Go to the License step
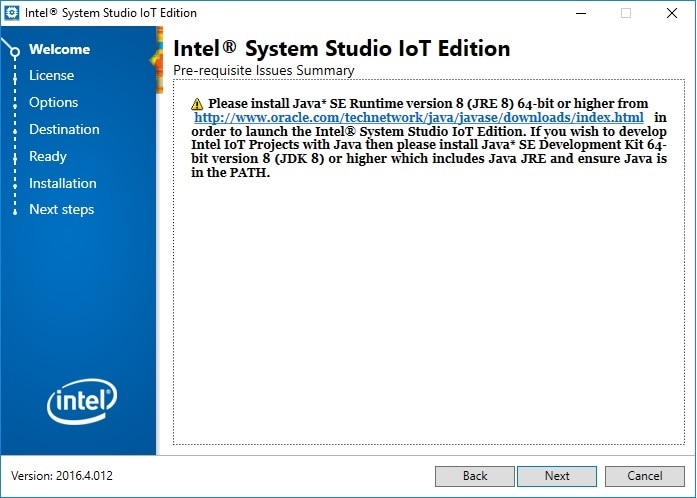 [x=51, y=75]
